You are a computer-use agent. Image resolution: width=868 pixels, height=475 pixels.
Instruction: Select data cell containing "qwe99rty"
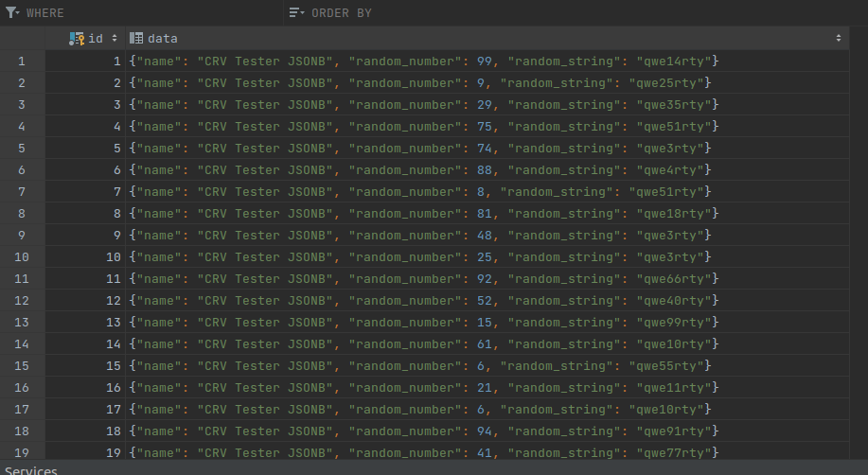click(424, 323)
